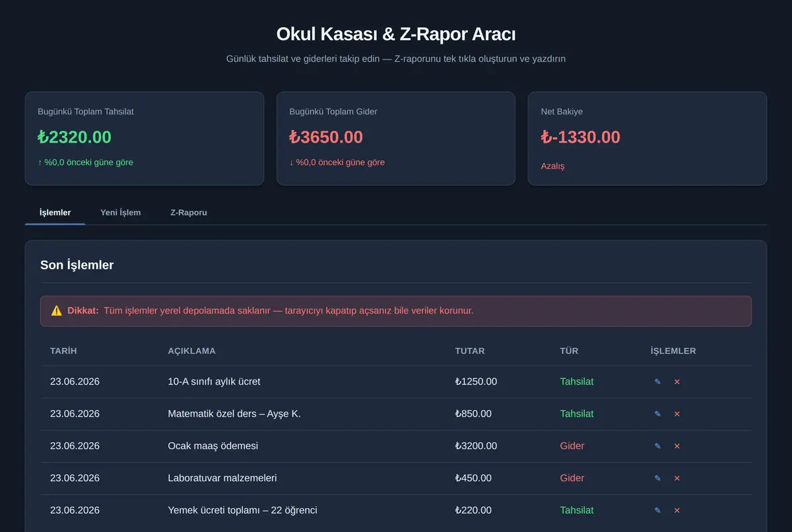Open the Yeni İşlem tab
This screenshot has height=532, width=792.
click(x=121, y=213)
